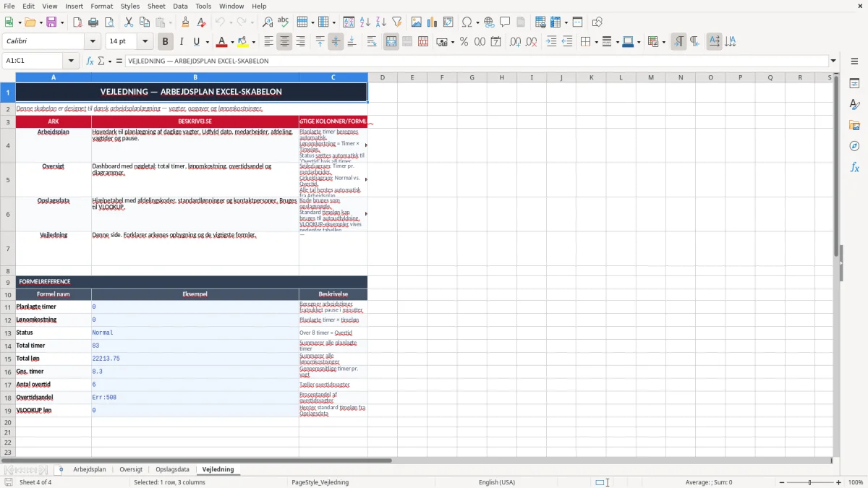Click the Open folder icon

(x=29, y=22)
